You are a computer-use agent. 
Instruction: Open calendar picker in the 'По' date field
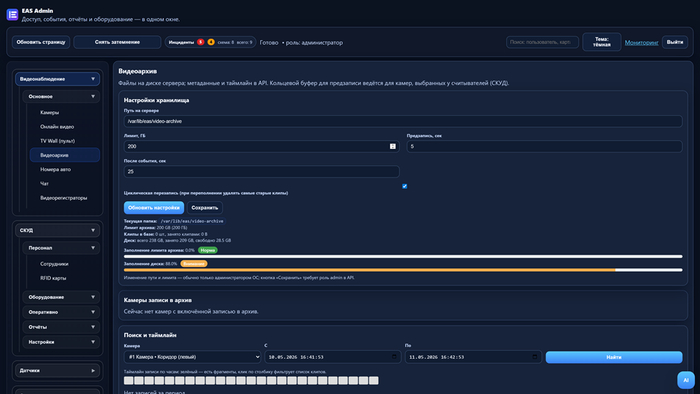tap(535, 357)
